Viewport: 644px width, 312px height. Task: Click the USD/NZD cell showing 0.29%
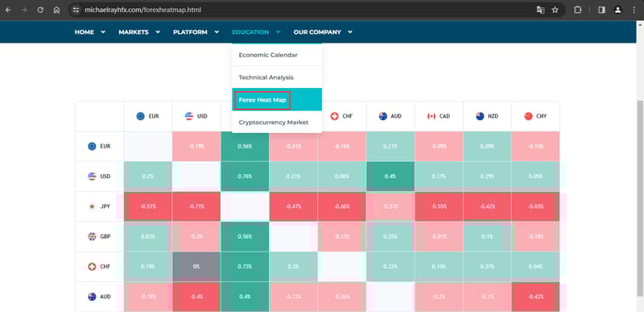(487, 177)
